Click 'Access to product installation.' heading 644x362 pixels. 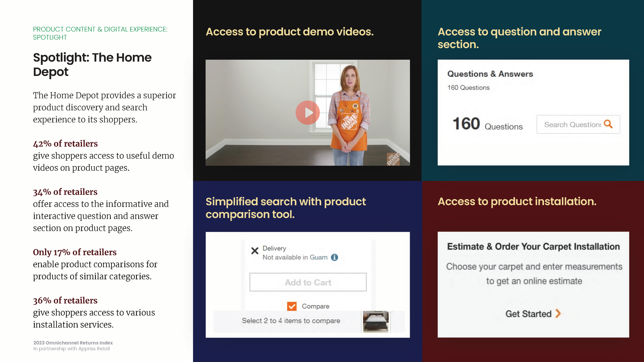(517, 201)
